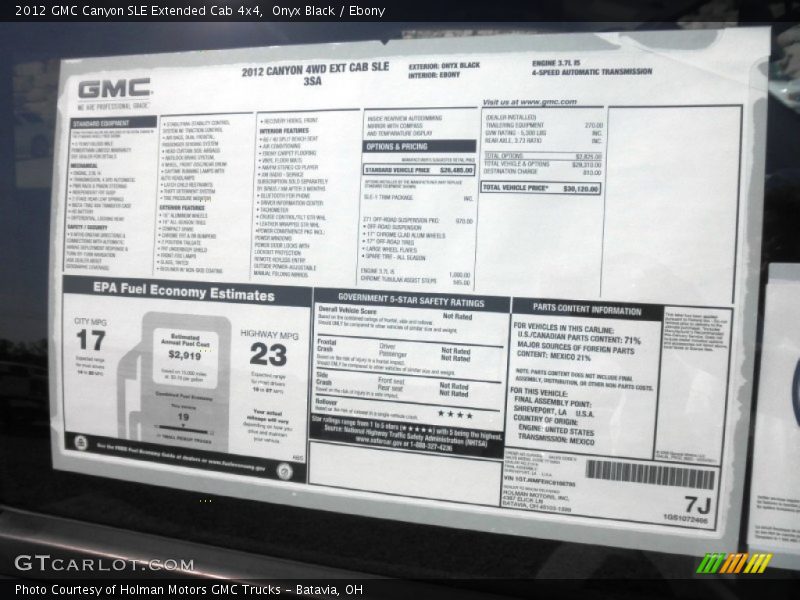Click the EPA seal in the fuel economy footer
The image size is (800, 600).
click(x=81, y=442)
